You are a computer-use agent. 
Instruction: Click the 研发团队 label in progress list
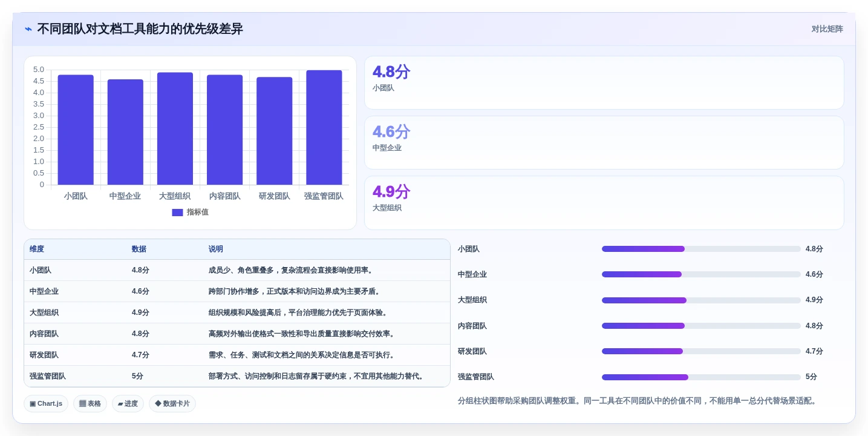coord(472,351)
